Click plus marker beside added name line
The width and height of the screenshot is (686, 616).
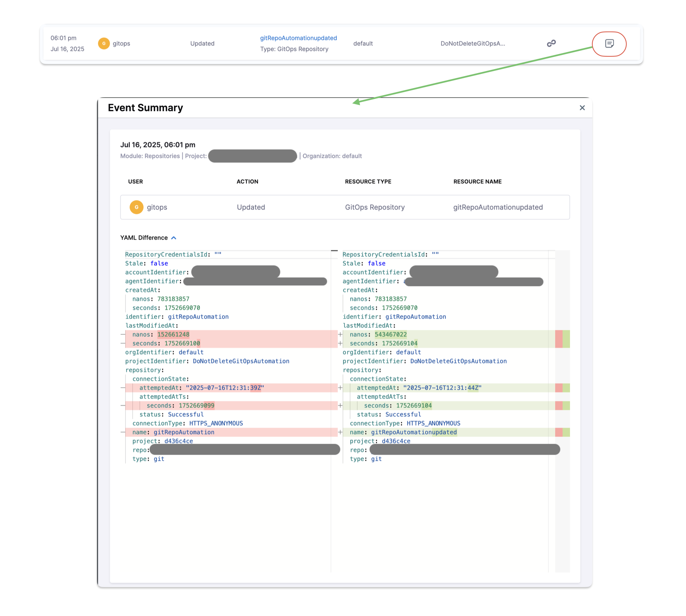pyautogui.click(x=340, y=432)
